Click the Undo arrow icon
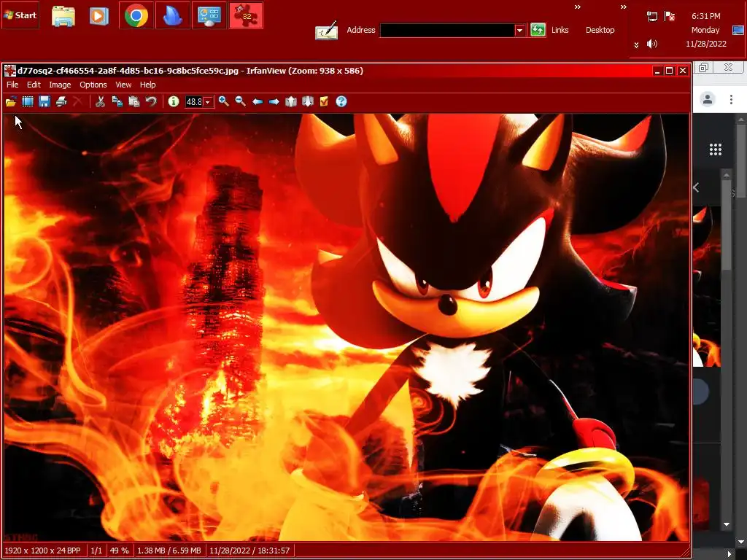This screenshot has width=747, height=560. pos(151,101)
